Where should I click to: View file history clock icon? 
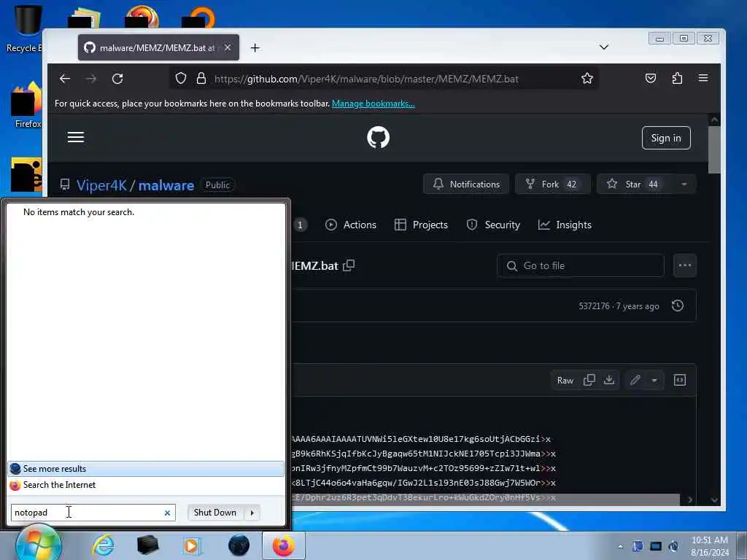pos(678,306)
